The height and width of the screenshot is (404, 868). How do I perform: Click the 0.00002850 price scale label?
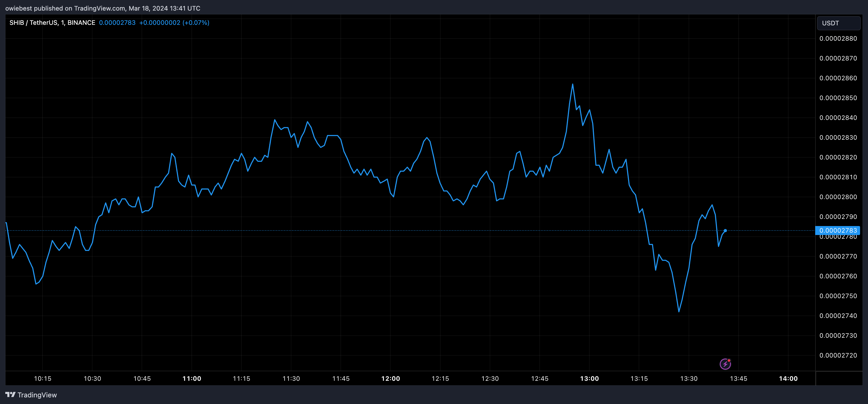pos(838,98)
